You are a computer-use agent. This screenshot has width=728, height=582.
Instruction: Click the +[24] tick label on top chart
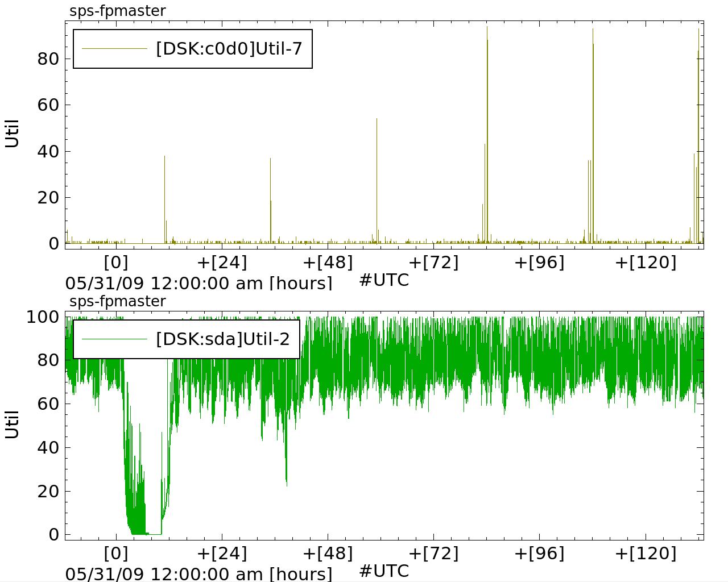tap(222, 263)
